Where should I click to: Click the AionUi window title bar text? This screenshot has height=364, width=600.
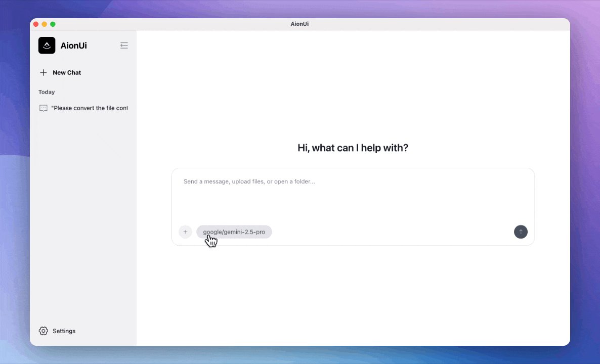point(299,24)
